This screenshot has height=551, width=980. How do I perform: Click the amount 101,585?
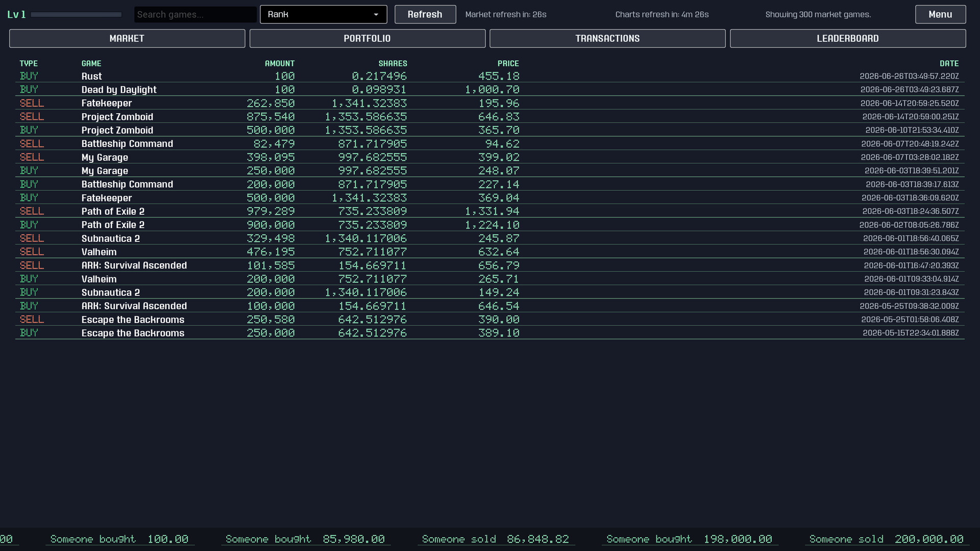click(x=271, y=265)
